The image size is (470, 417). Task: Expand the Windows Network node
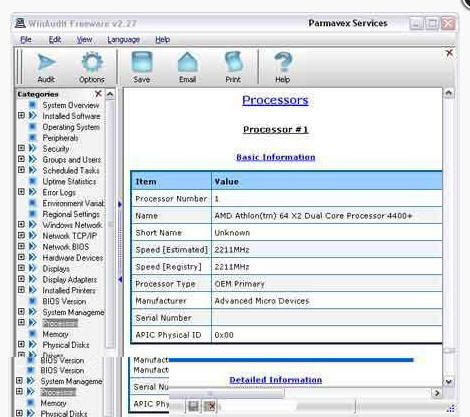tap(21, 224)
